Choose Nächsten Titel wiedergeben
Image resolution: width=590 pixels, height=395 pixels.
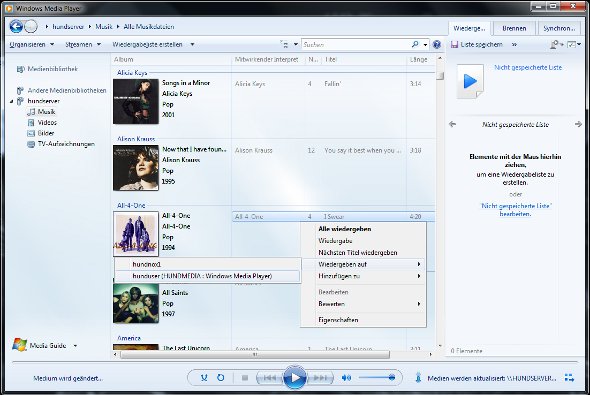click(x=363, y=252)
